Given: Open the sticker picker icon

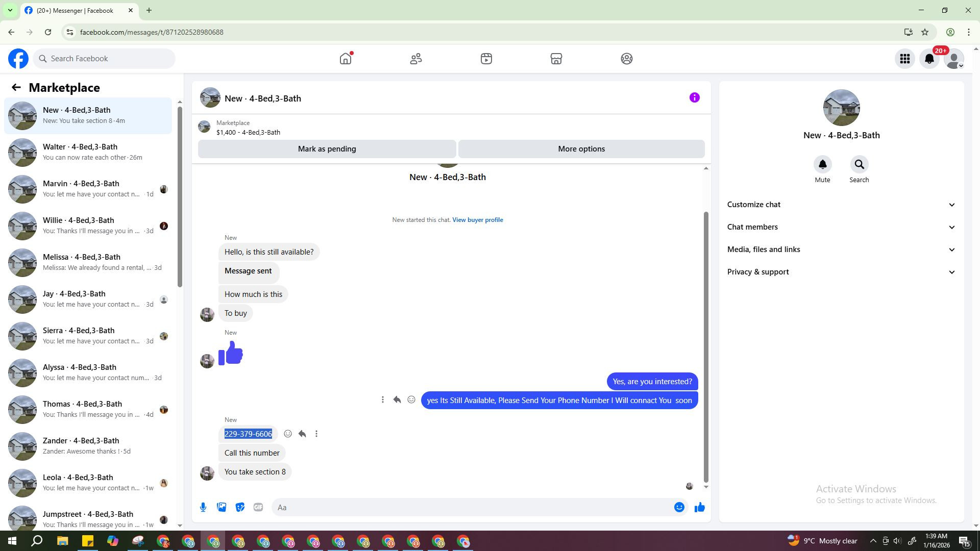Looking at the screenshot, I should [240, 507].
